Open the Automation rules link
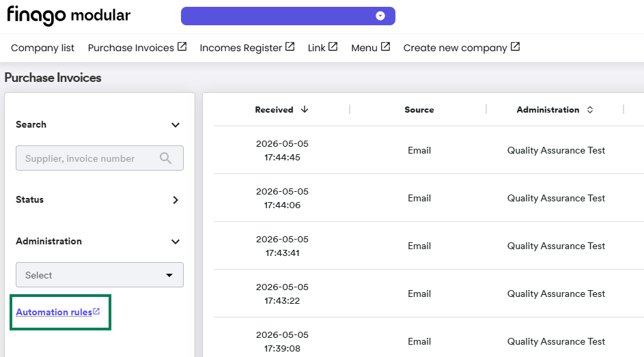 [x=54, y=312]
